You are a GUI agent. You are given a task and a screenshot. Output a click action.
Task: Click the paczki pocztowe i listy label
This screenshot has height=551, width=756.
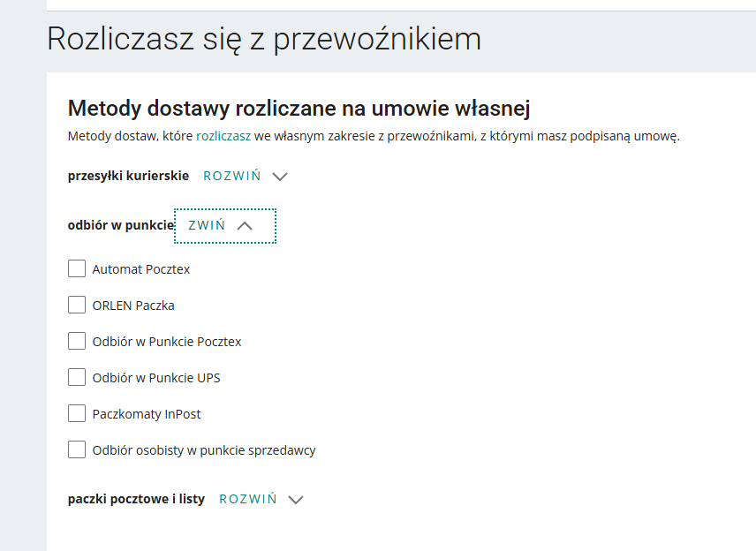[x=136, y=499]
